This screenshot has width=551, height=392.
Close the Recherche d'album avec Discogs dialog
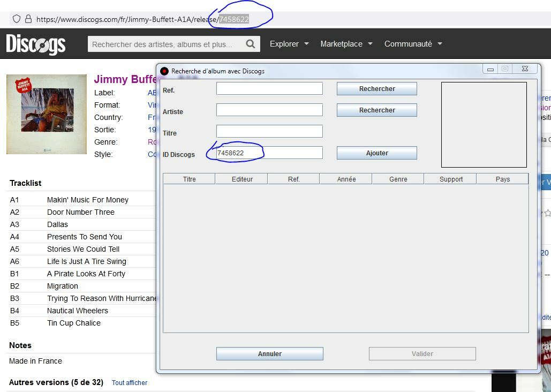pos(525,69)
